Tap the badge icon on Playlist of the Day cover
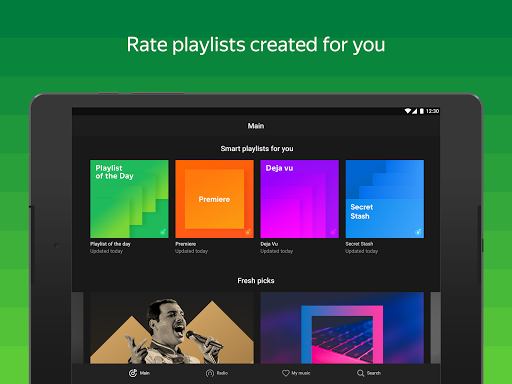 coord(163,232)
